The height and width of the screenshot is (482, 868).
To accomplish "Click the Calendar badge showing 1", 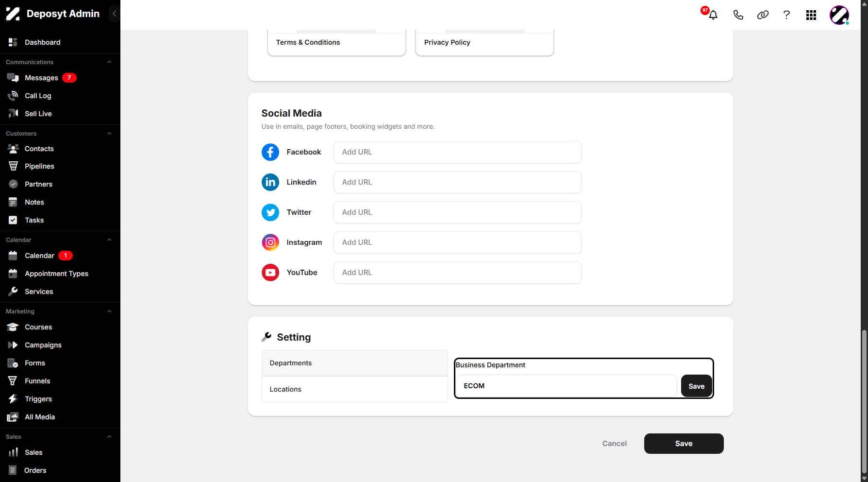I will pos(66,256).
